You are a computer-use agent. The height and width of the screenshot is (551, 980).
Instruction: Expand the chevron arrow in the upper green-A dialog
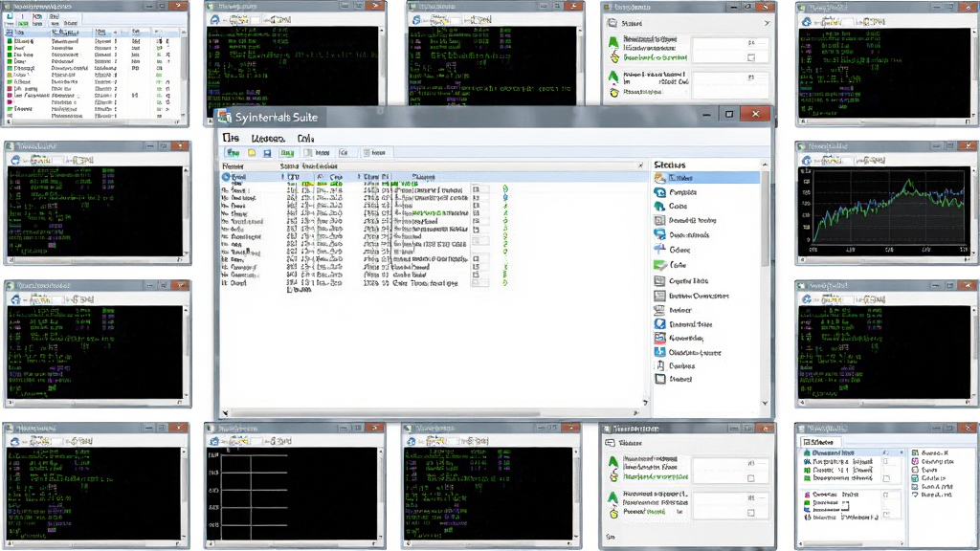click(x=767, y=23)
